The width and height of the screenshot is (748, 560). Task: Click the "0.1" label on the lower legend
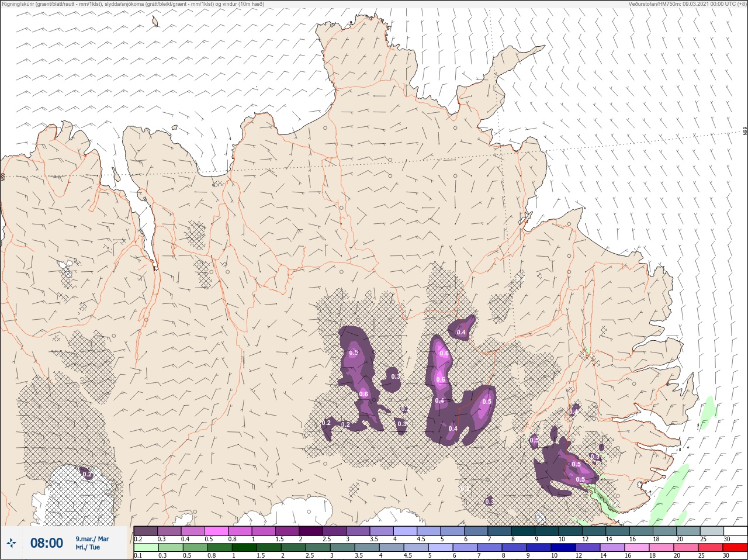138,555
